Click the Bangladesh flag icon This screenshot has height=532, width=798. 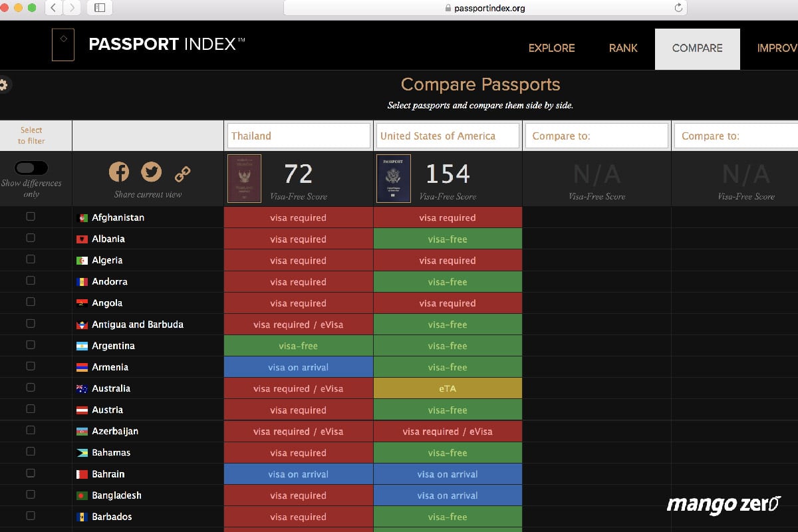pyautogui.click(x=83, y=495)
